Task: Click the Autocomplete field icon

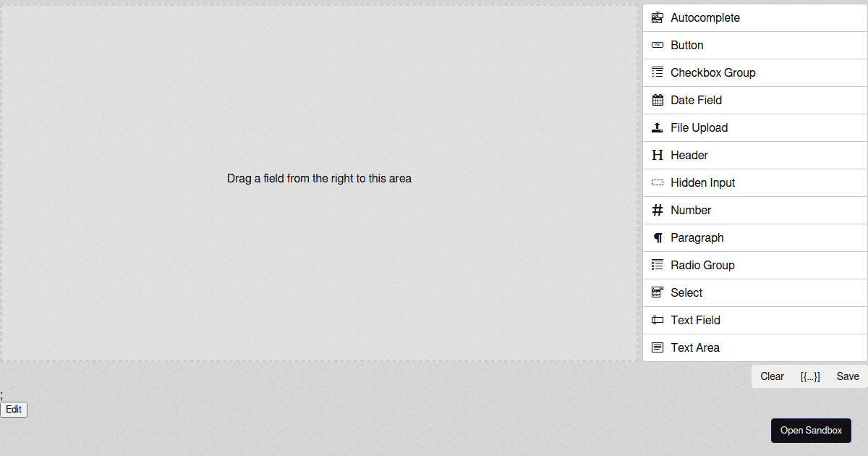Action: click(x=658, y=17)
